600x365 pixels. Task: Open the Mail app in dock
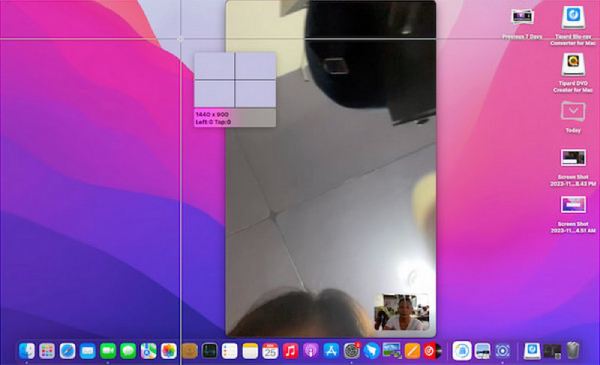pyautogui.click(x=88, y=351)
